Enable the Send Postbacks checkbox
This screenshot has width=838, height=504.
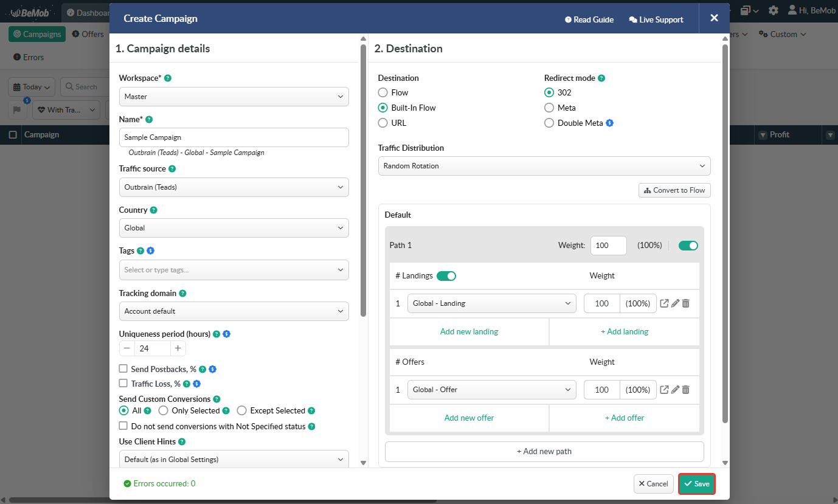point(123,369)
